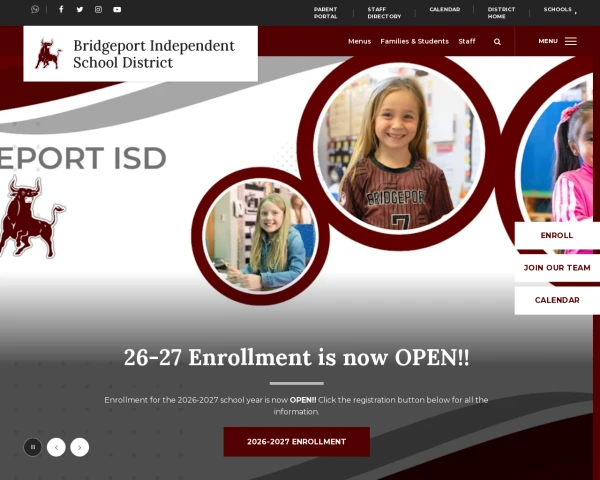Click the enrollment description paragraph text
The width and height of the screenshot is (600, 480).
(x=296, y=406)
